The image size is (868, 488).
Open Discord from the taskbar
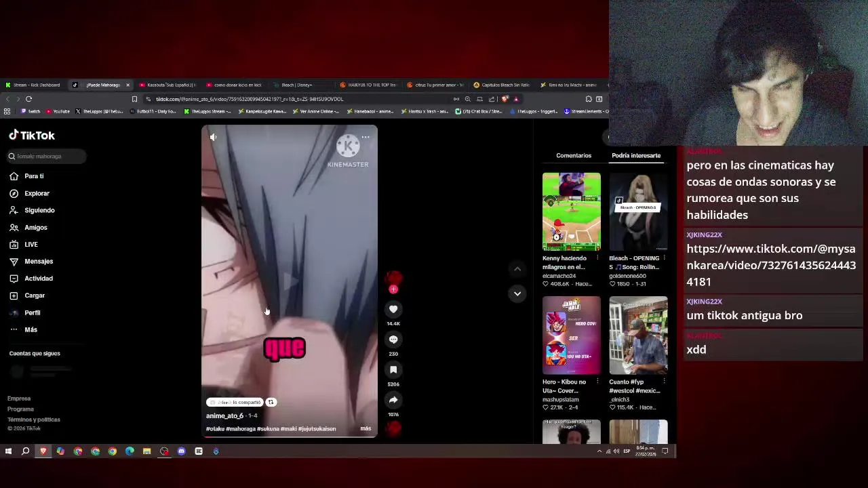181,451
